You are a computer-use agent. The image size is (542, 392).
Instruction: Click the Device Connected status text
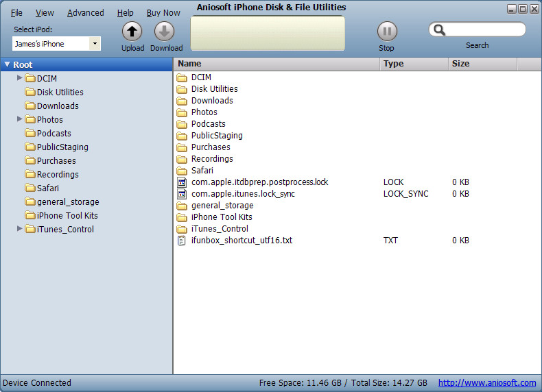coord(37,382)
